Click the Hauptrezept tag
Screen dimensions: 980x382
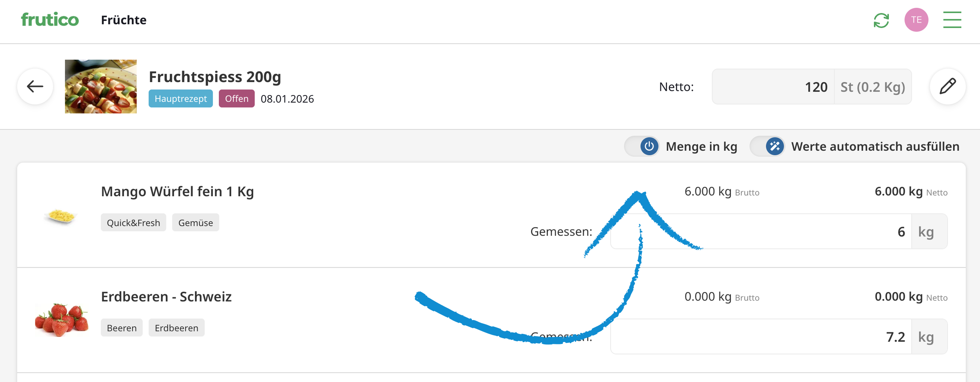[x=180, y=99]
